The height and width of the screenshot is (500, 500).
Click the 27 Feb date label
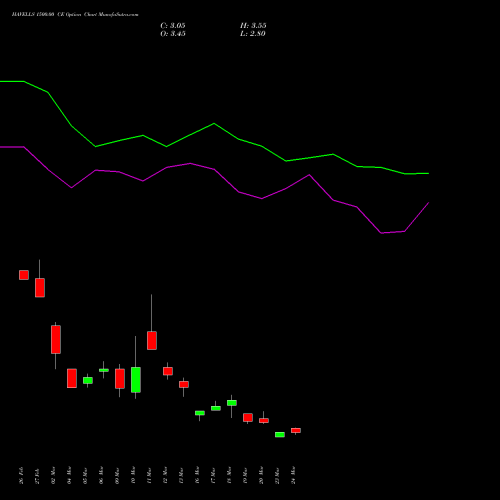[38, 475]
